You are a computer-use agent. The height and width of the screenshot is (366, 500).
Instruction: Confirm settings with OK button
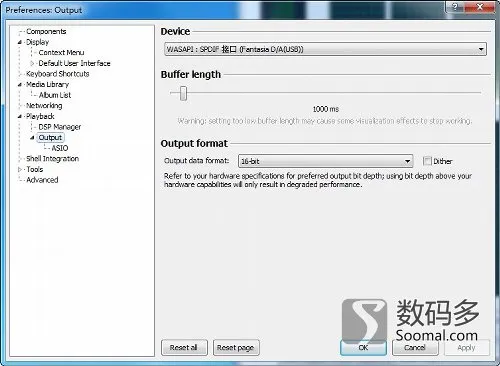(x=363, y=348)
